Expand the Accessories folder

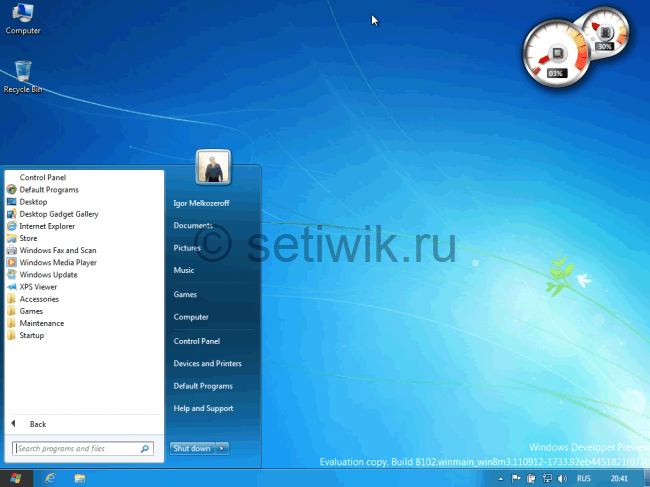(x=38, y=299)
